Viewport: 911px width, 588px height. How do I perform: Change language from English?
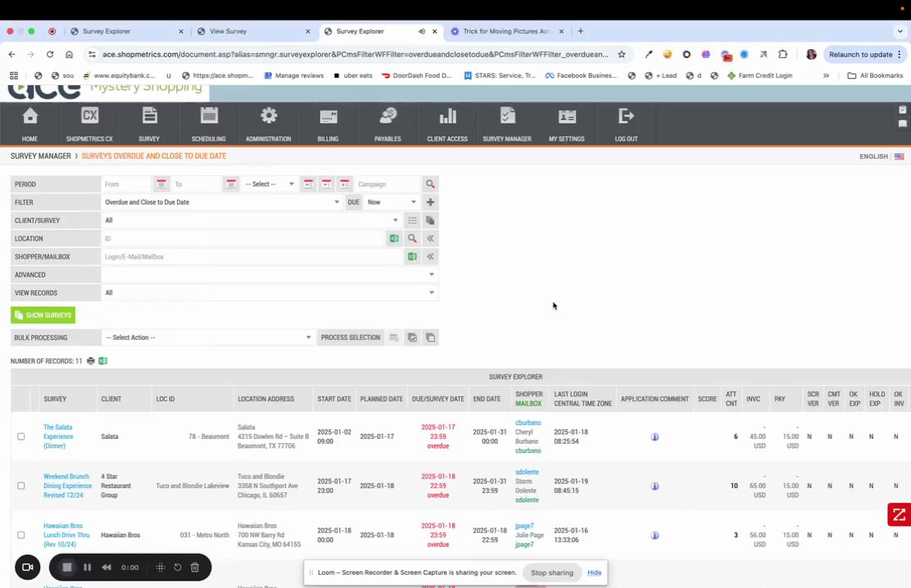tap(882, 156)
